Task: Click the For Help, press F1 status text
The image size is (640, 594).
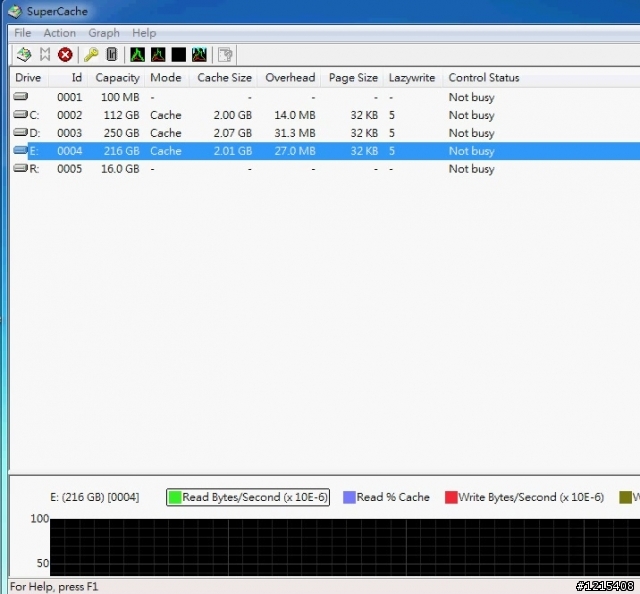Action: tap(54, 587)
